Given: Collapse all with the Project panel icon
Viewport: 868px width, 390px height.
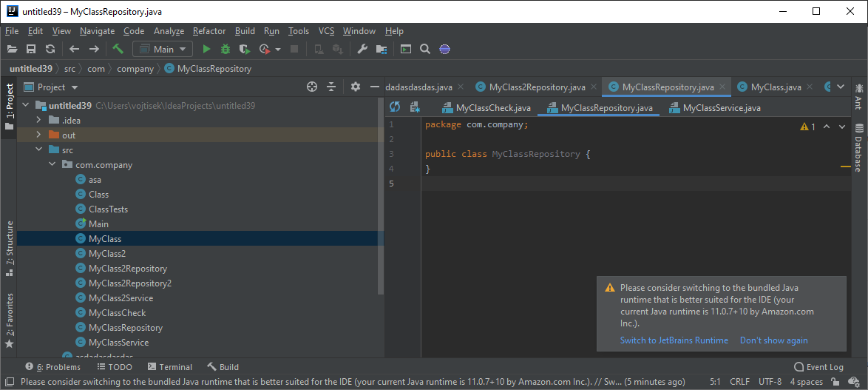Looking at the screenshot, I should 331,87.
